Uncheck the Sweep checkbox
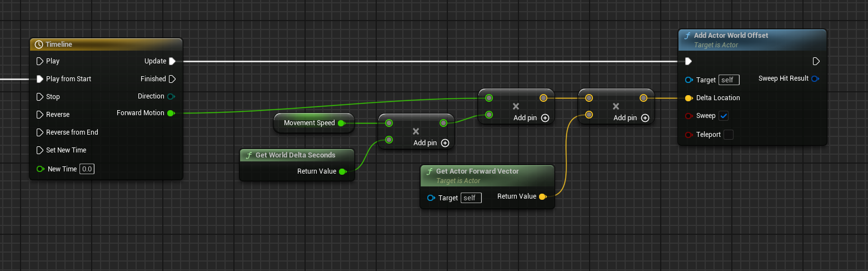This screenshot has height=271, width=868. (x=724, y=116)
